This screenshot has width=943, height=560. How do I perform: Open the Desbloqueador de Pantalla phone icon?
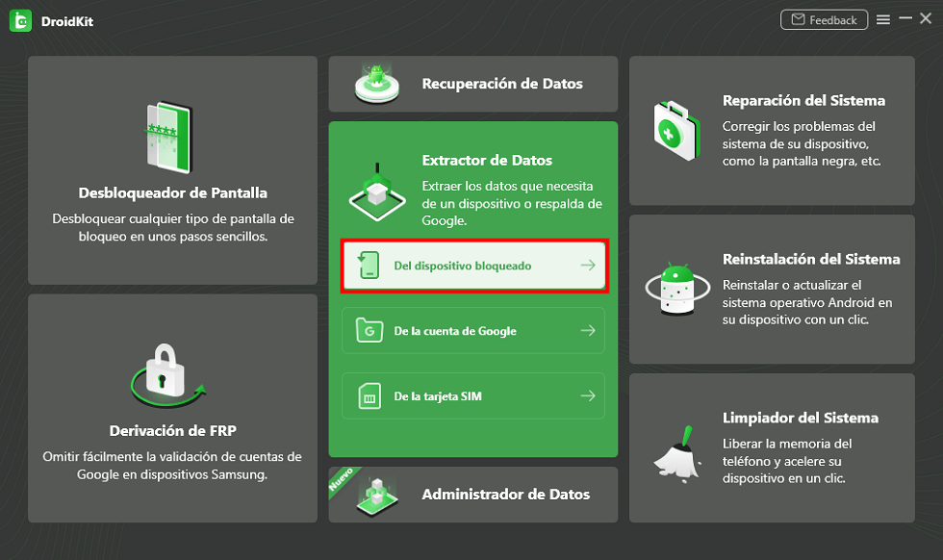(169, 138)
